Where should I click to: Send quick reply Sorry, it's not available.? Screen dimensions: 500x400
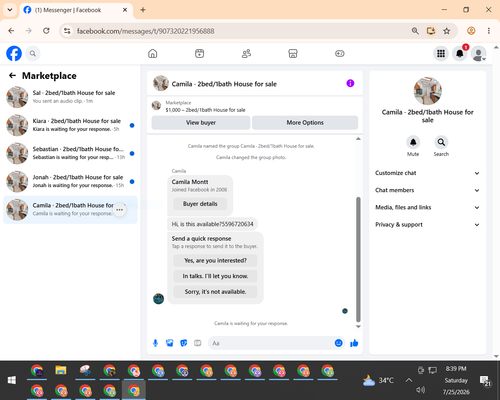(x=215, y=292)
